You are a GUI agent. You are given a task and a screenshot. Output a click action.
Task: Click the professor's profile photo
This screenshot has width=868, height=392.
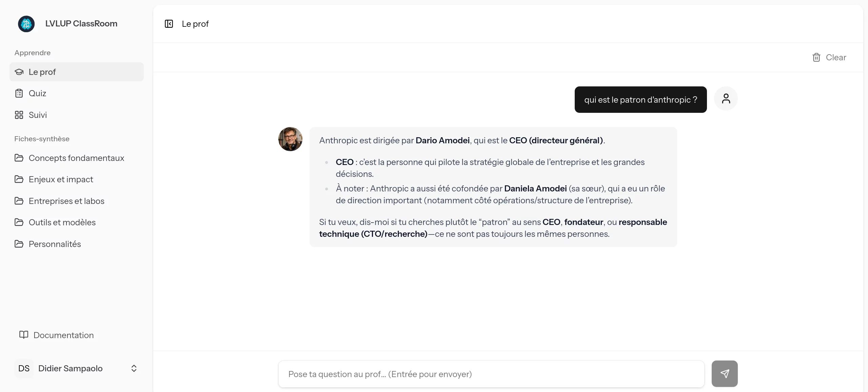click(290, 139)
